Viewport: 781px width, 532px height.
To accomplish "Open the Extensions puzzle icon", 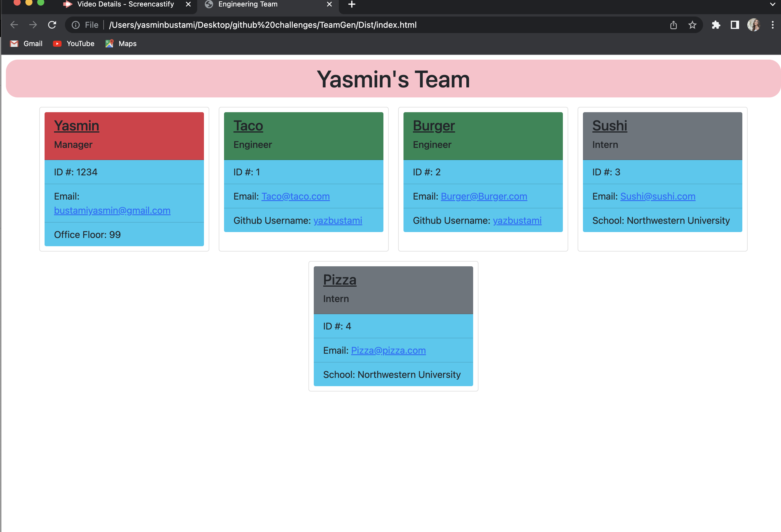I will click(716, 25).
